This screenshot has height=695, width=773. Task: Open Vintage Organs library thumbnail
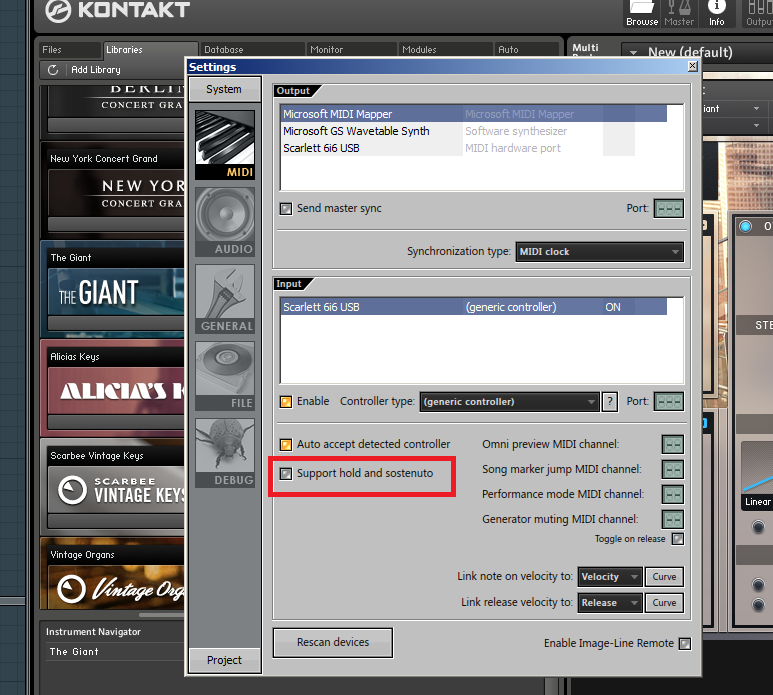pyautogui.click(x=116, y=588)
